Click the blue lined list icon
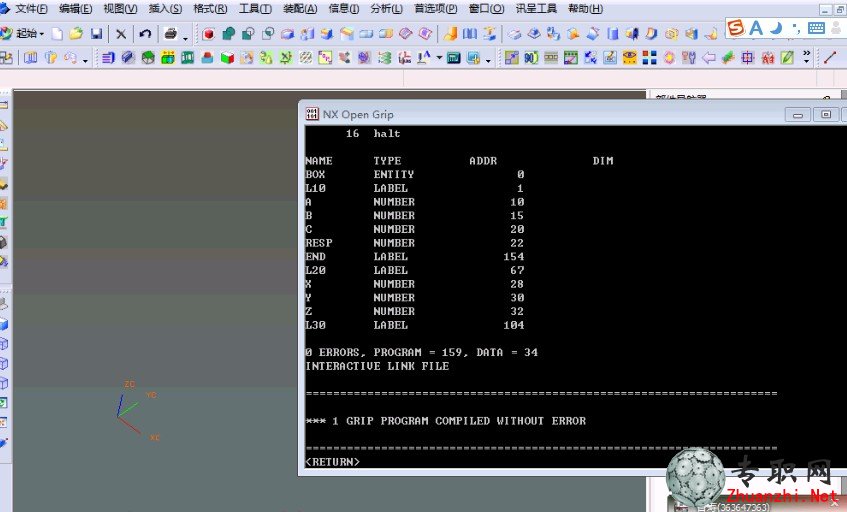The height and width of the screenshot is (512, 847). click(x=108, y=57)
